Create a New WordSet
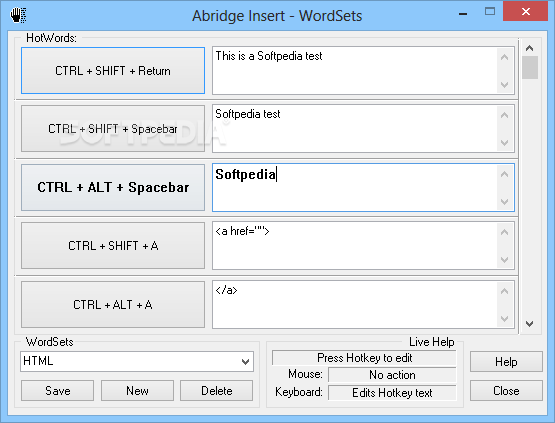The width and height of the screenshot is (555, 423). point(137,390)
